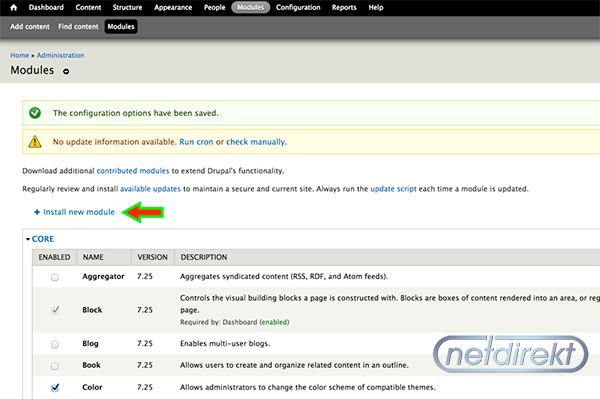Viewport: 600px width, 399px height.
Task: Click 'The configuration options have been saved.' message
Action: pyautogui.click(x=136, y=113)
